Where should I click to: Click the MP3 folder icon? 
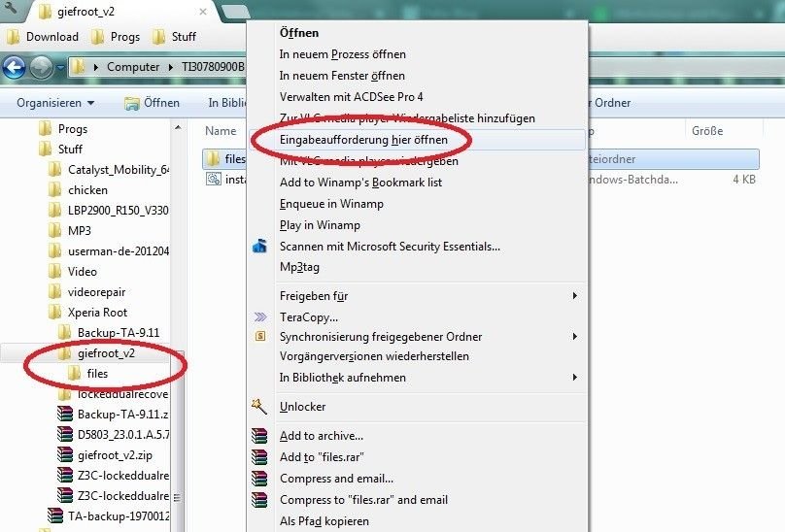tap(55, 231)
